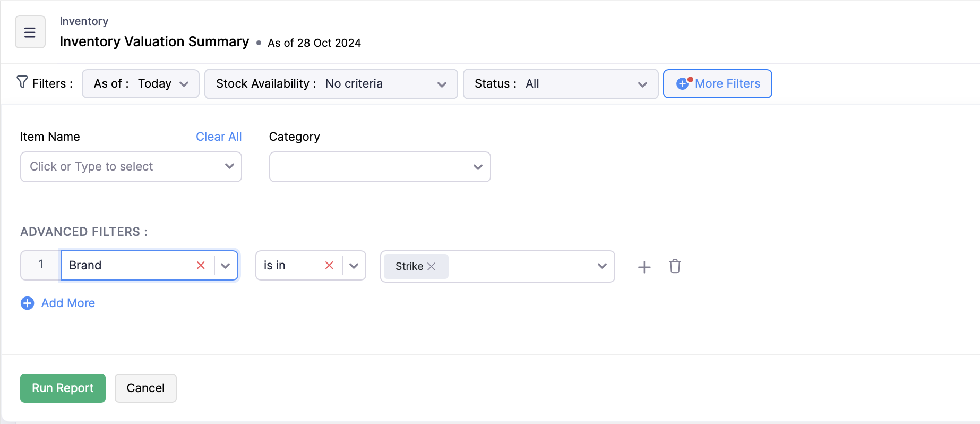Screen dimensions: 980x424
Task: Open the Category dropdown
Action: click(380, 167)
